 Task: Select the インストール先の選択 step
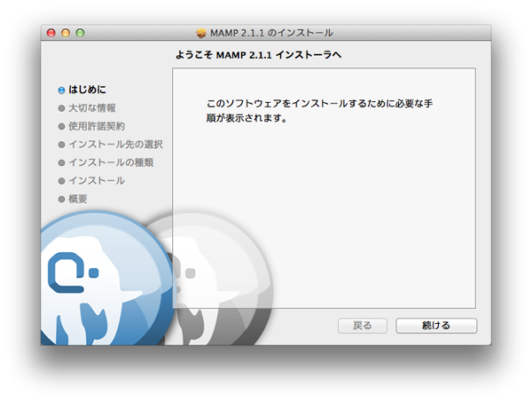click(115, 145)
